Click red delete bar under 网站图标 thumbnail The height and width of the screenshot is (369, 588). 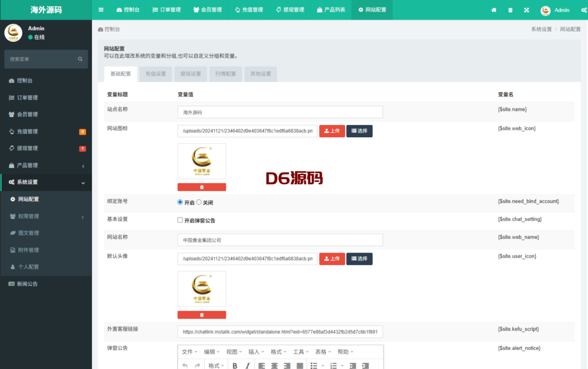coord(202,187)
